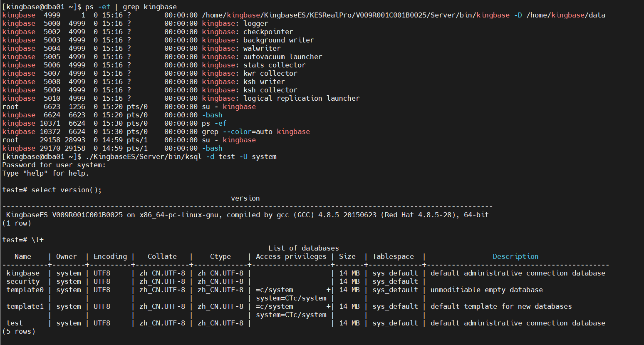Click the 'walwriter' process name

point(262,48)
